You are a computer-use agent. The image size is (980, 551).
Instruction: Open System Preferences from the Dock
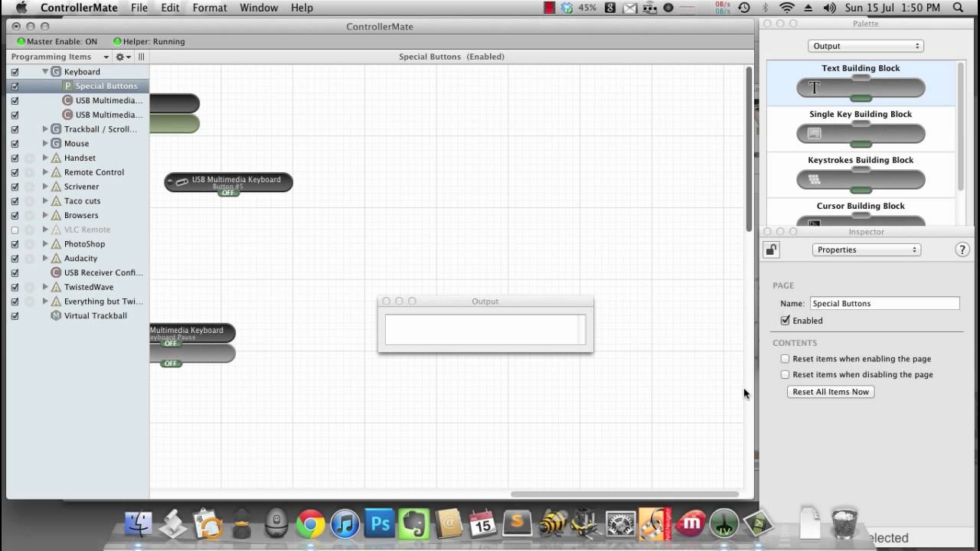click(x=621, y=524)
